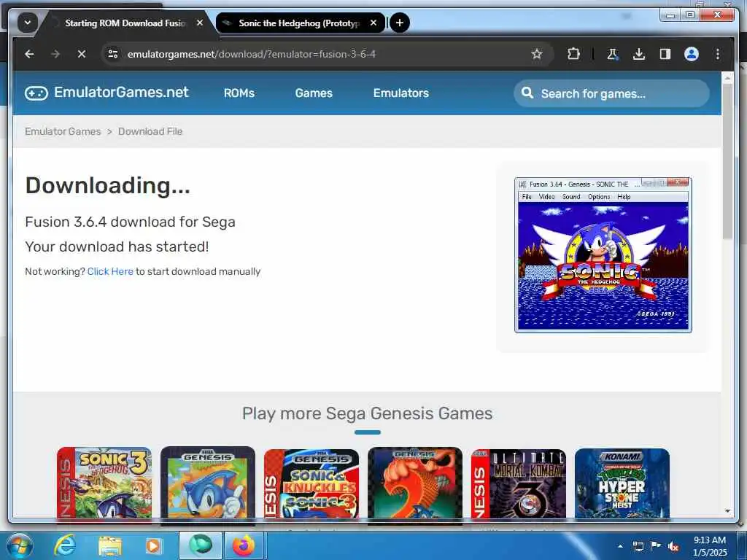Screen dimensions: 747x560
Task: Open the browser extensions puzzle icon
Action: (573, 54)
